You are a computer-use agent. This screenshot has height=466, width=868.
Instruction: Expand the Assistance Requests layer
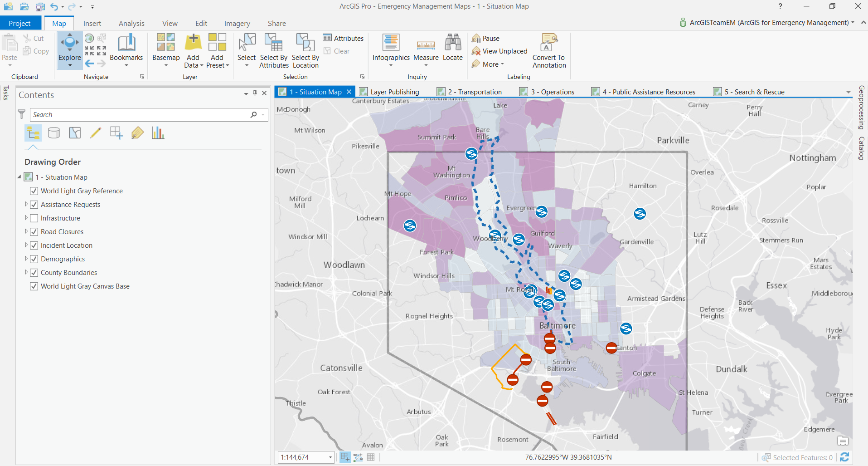tap(26, 204)
